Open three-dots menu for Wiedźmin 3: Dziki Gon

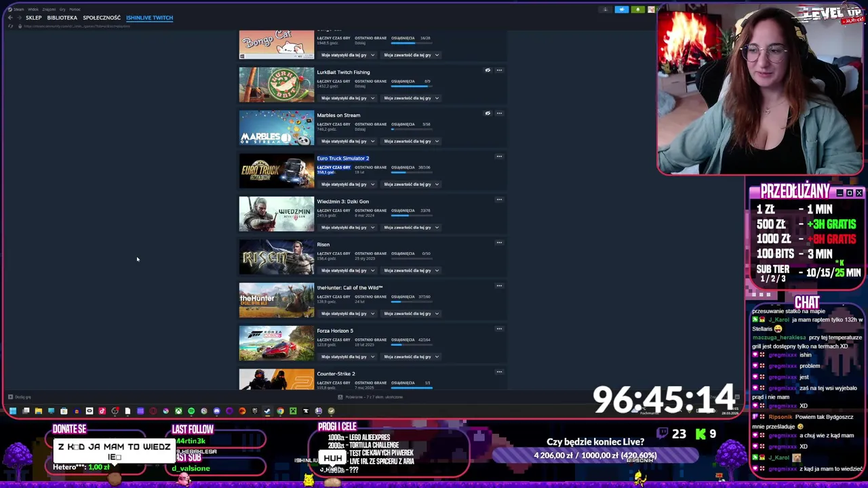tap(499, 199)
